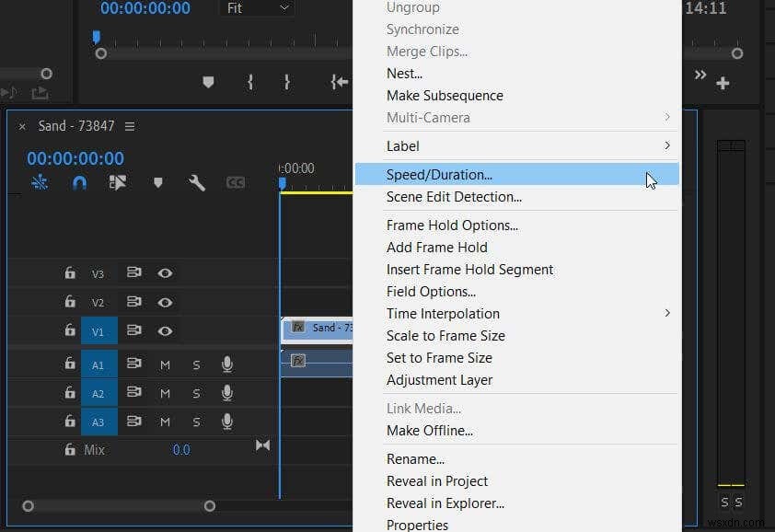The image size is (775, 532).
Task: Toggle sync lock on V3 track
Action: (x=134, y=273)
